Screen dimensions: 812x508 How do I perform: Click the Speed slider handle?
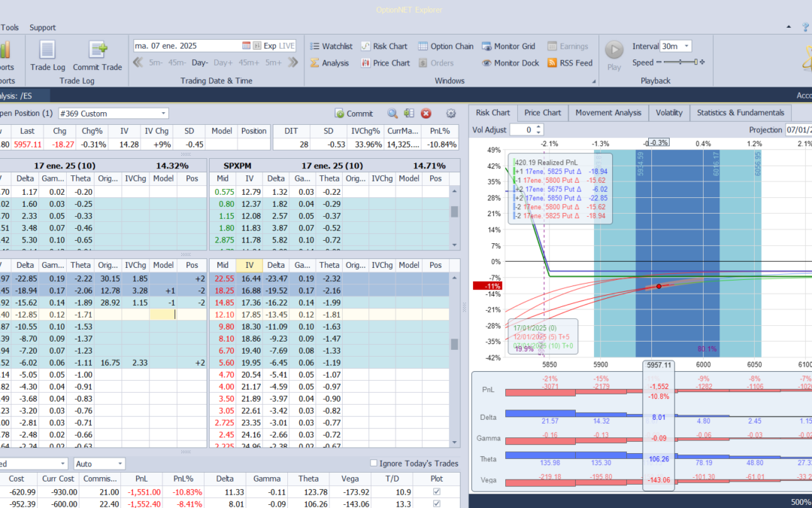click(696, 62)
